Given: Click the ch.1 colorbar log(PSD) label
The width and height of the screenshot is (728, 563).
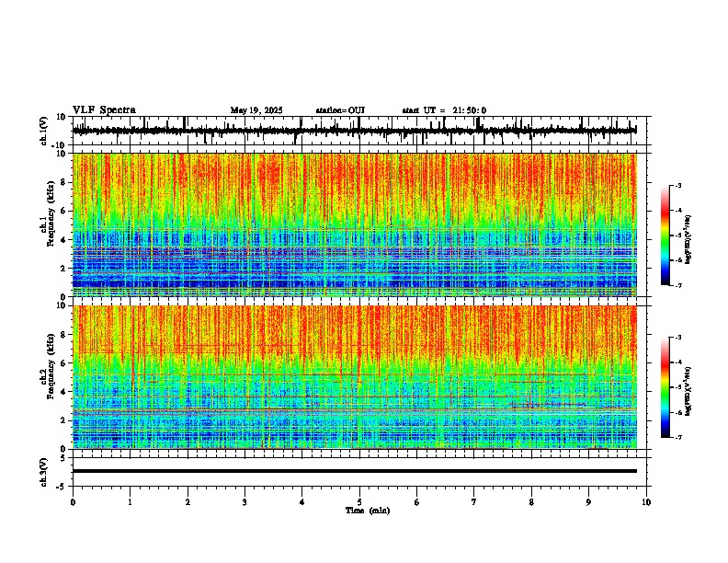Looking at the screenshot, I should (688, 240).
